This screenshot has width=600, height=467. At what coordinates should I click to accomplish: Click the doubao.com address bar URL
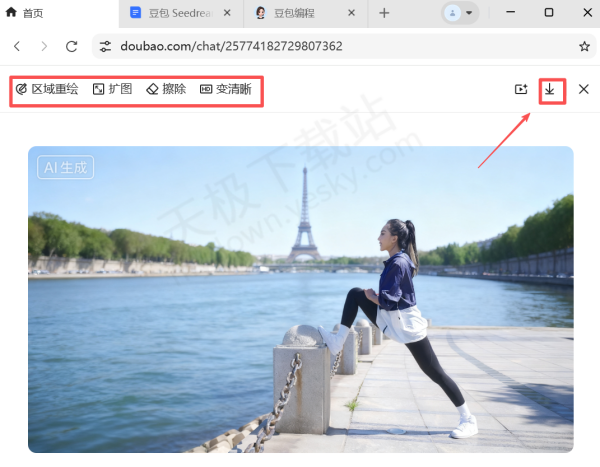click(x=230, y=46)
